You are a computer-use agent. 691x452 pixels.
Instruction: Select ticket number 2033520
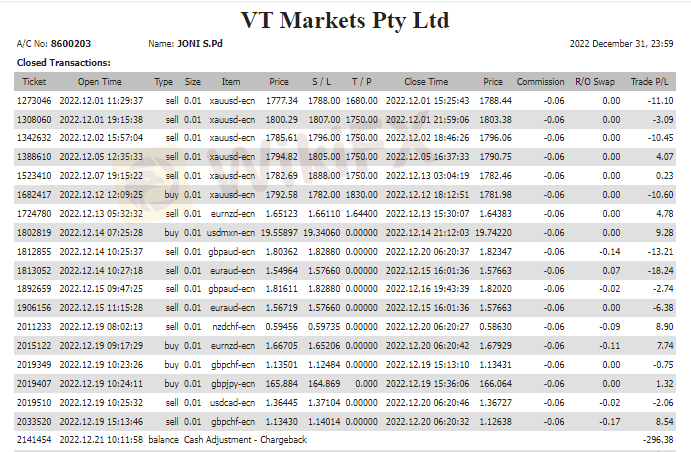(x=34, y=421)
